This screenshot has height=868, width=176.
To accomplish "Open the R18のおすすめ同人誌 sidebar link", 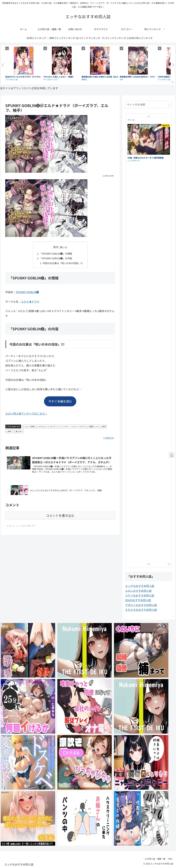I will 138,600.
